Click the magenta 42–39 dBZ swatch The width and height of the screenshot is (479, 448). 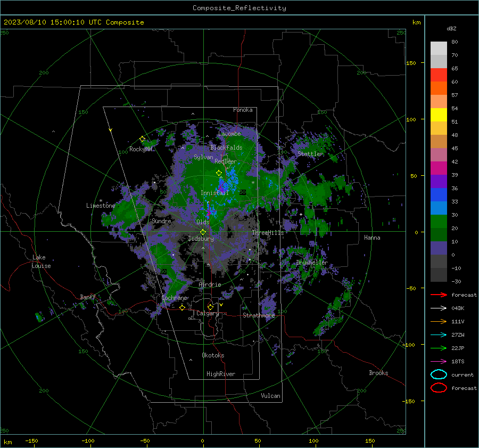point(439,168)
